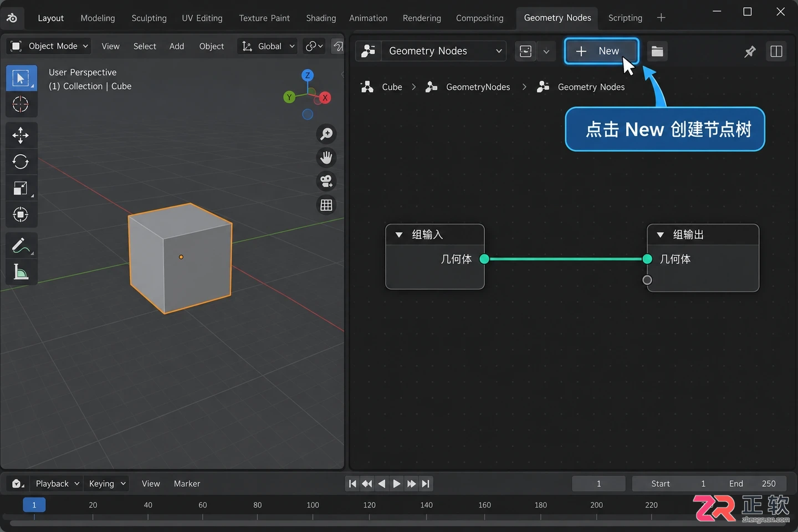Jump to the first frame
Image resolution: width=798 pixels, height=532 pixels.
pyautogui.click(x=352, y=484)
